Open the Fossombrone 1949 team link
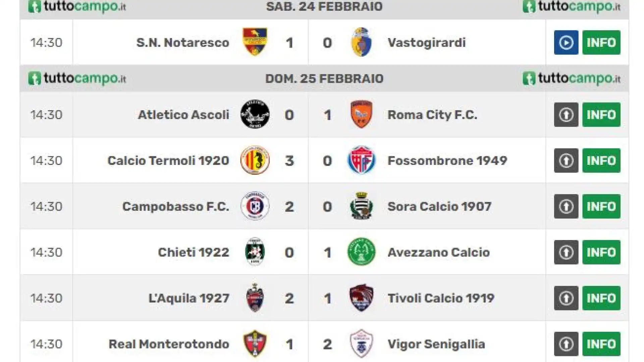The image size is (644, 362). point(447,161)
